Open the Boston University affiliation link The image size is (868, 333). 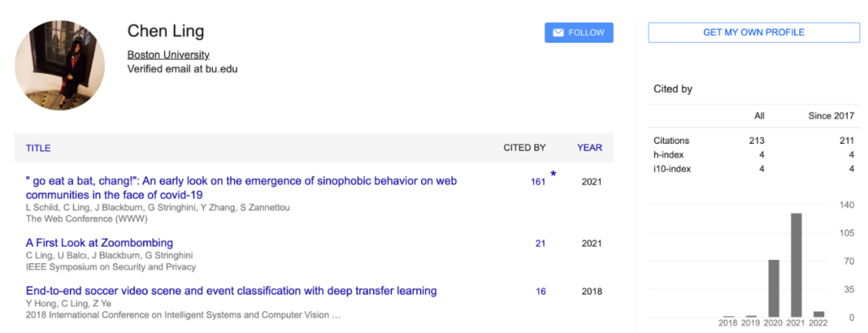[168, 55]
